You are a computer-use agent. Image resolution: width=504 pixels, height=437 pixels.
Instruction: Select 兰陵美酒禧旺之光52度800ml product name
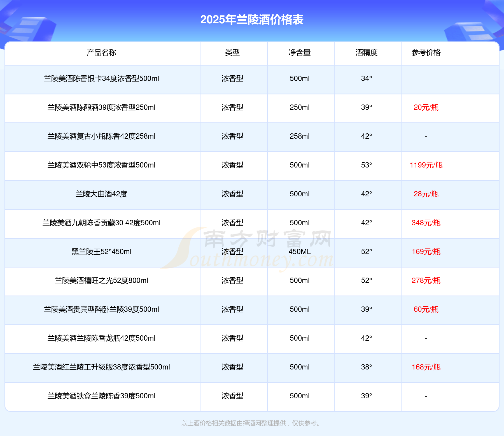(x=101, y=280)
